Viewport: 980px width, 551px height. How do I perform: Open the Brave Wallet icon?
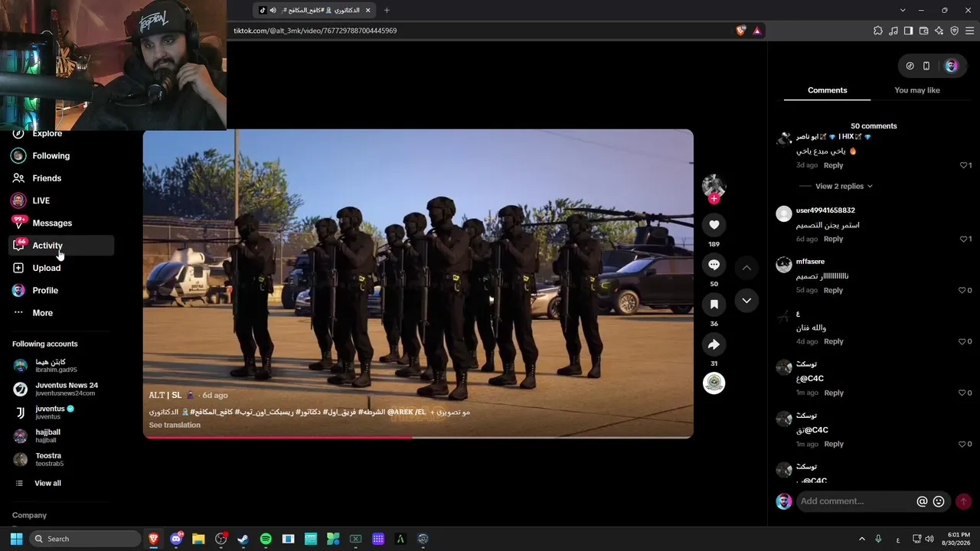coord(923,31)
